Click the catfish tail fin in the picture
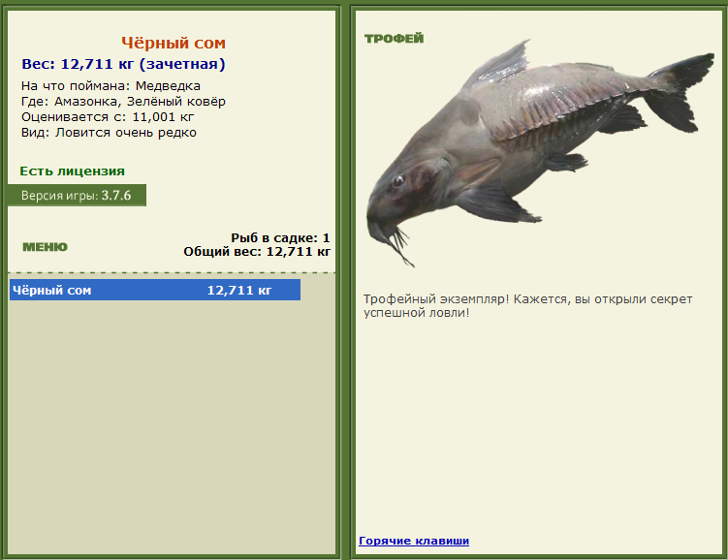This screenshot has width=728, height=560. (679, 92)
